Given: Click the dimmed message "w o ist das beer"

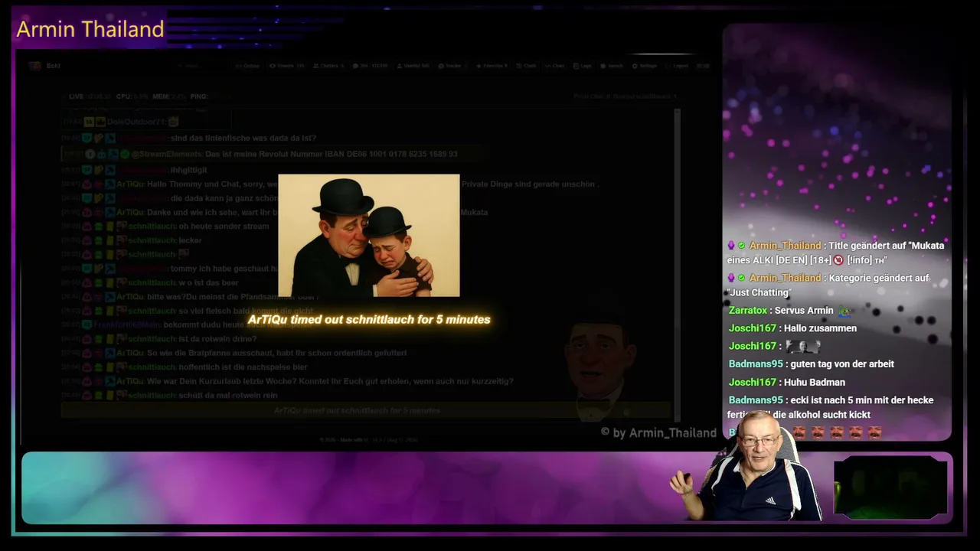Looking at the screenshot, I should 210,282.
